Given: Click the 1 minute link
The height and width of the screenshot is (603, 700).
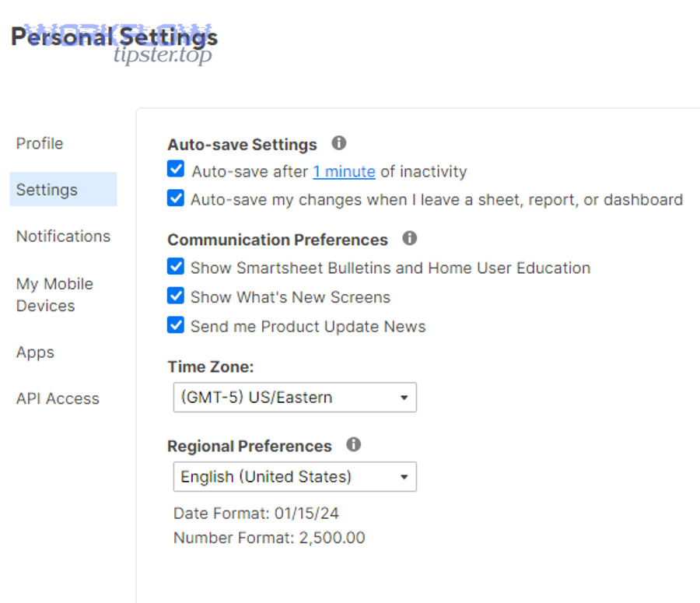Looking at the screenshot, I should [x=343, y=171].
